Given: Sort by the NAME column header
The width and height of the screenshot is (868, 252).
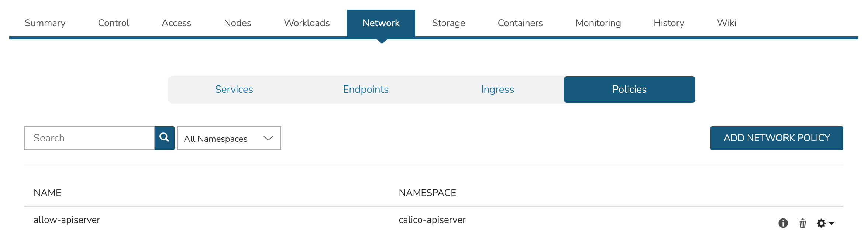Looking at the screenshot, I should (x=46, y=192).
